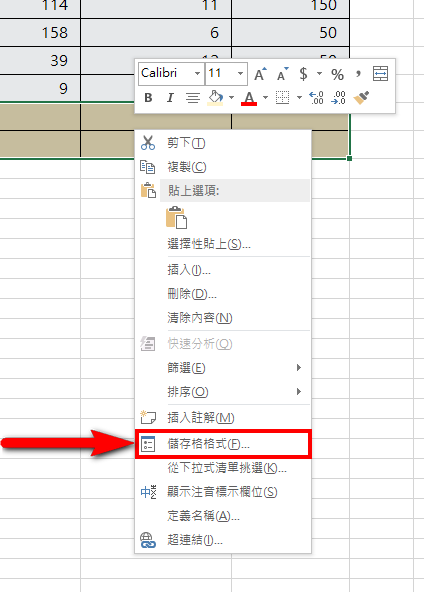
Task: Click the Decrease Font Size icon
Action: (x=282, y=74)
